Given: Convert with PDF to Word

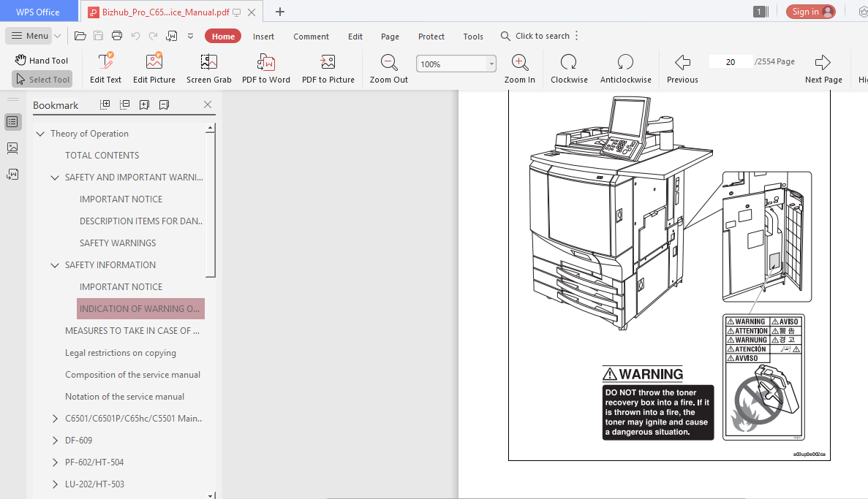Looking at the screenshot, I should pyautogui.click(x=265, y=67).
